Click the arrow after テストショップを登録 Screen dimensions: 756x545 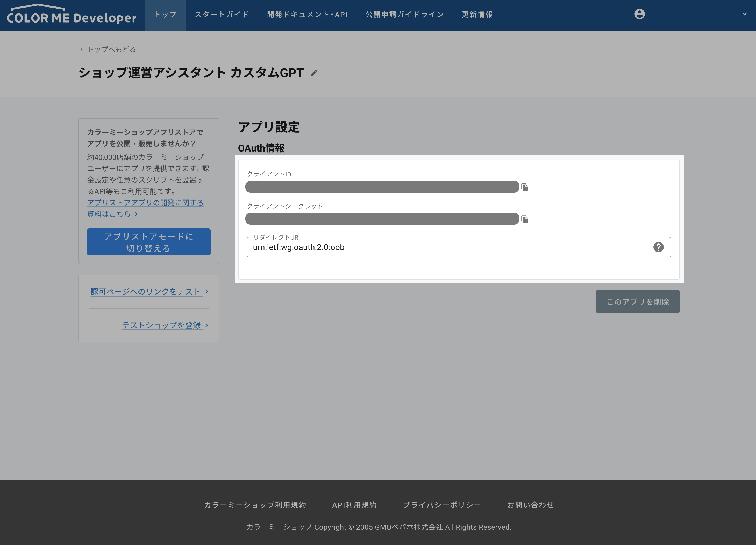207,325
